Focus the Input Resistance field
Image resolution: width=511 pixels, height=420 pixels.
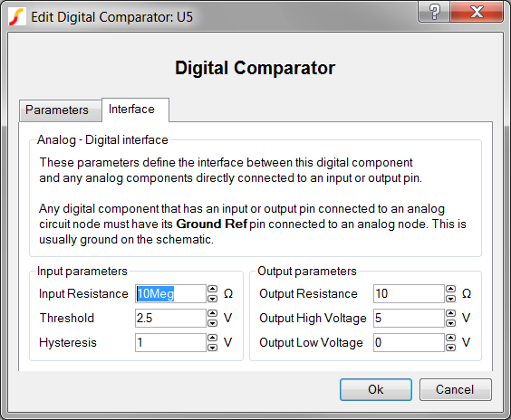[x=170, y=293]
